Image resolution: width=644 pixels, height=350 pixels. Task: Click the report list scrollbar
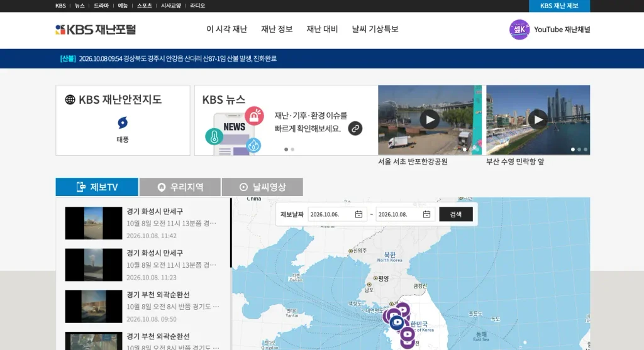point(231,232)
